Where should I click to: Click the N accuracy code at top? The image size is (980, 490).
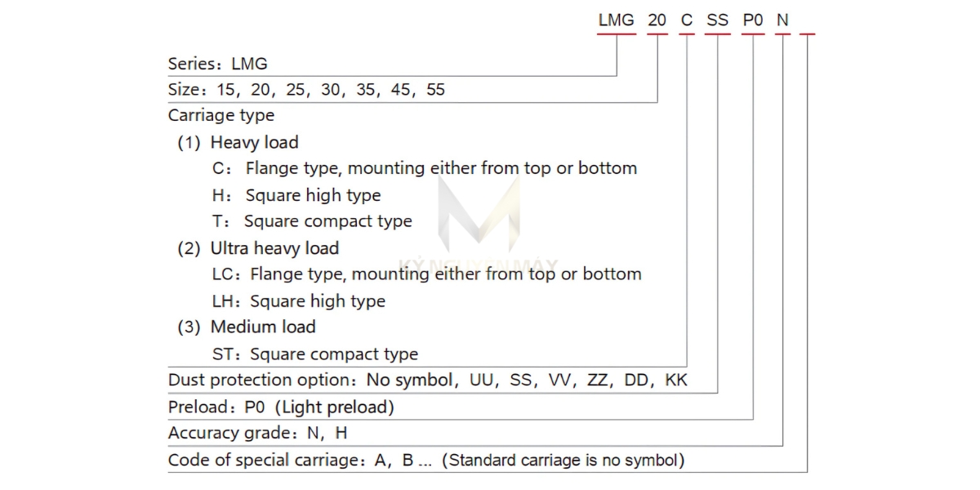pyautogui.click(x=782, y=20)
